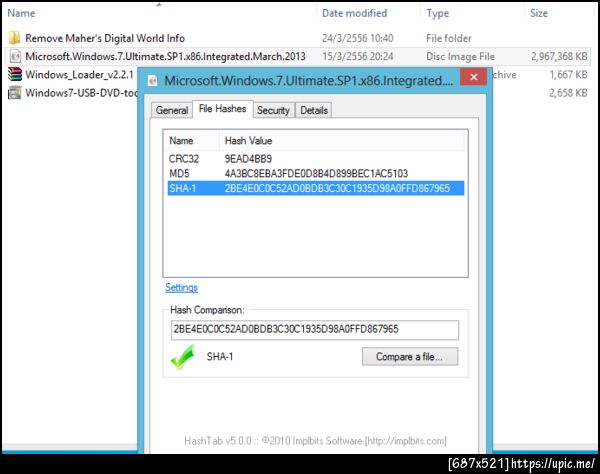Close the file properties dialog
600x474 pixels.
(473, 77)
